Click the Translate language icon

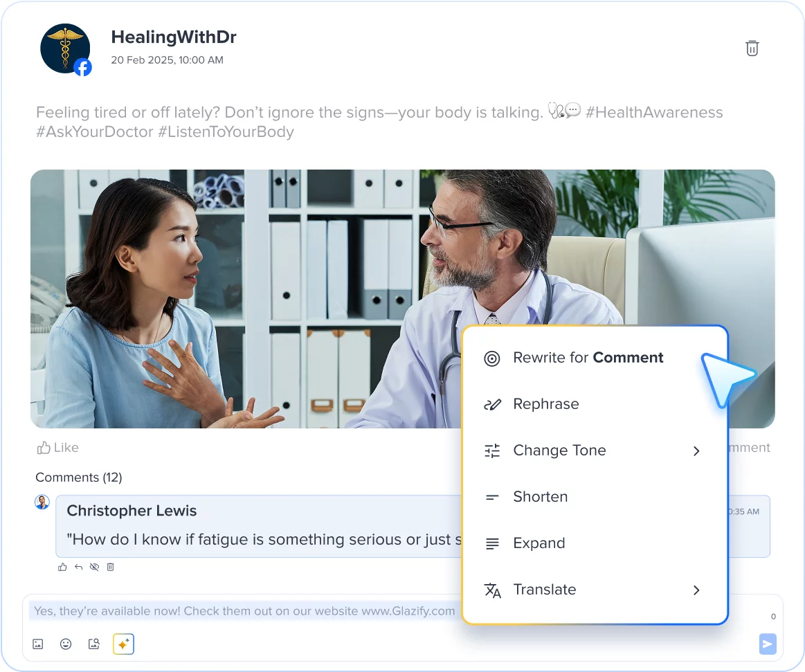point(492,590)
